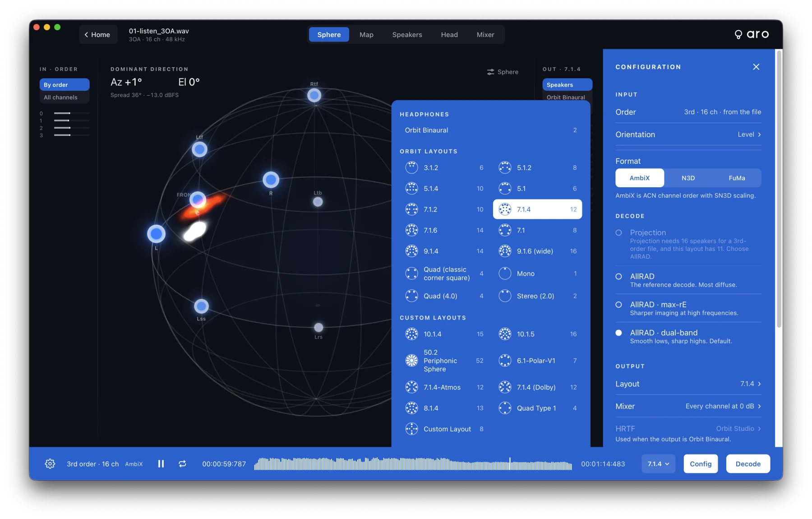Select the Mono layout icon
Image resolution: width=812 pixels, height=519 pixels.
pos(505,273)
